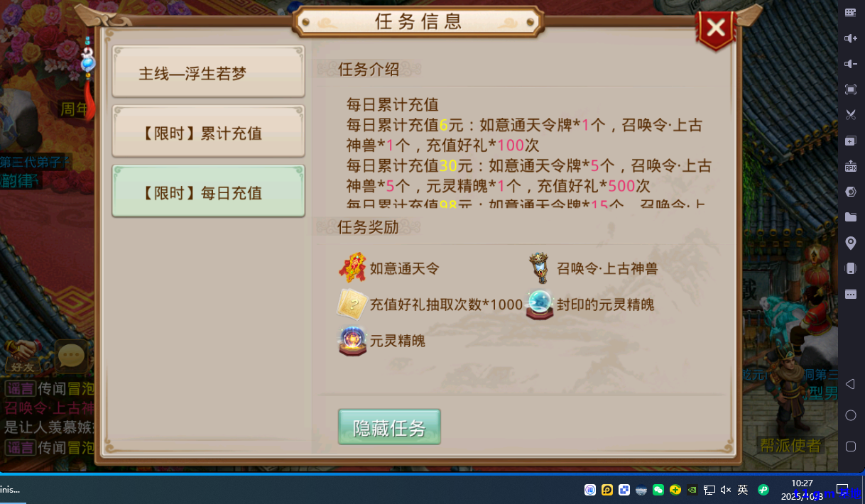
Task: Click the 如意通天令 reward icon
Action: click(x=352, y=268)
